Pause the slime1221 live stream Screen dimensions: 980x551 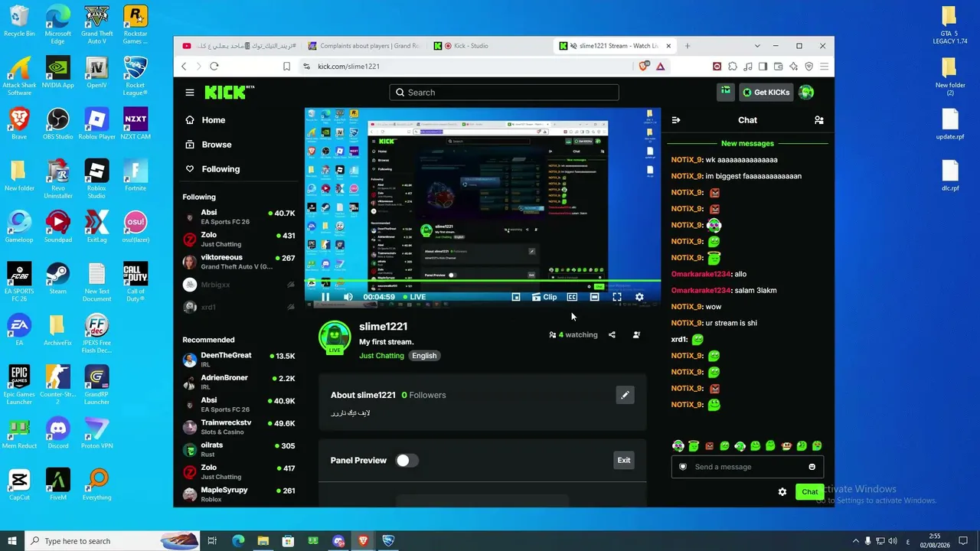point(325,297)
